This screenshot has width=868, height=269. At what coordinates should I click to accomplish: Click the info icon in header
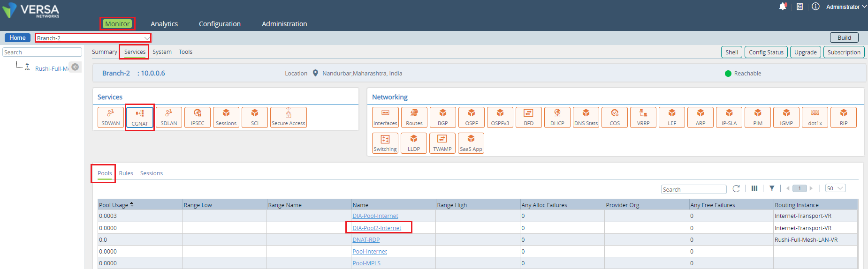(x=815, y=7)
